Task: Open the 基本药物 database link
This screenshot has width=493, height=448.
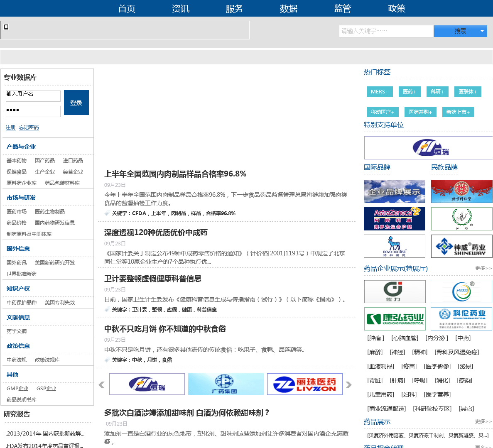Action: 17,161
